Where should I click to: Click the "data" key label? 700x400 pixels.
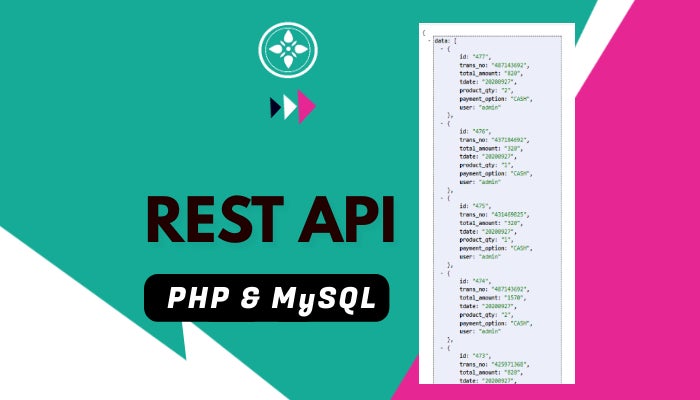point(441,40)
